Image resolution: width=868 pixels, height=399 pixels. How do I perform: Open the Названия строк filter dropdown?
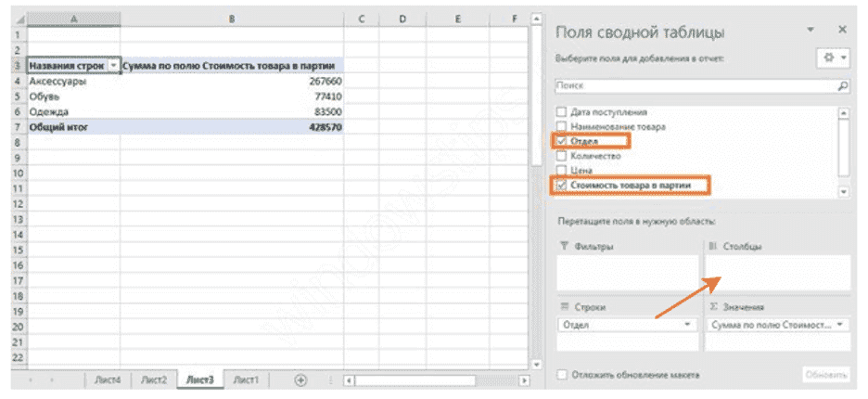tap(113, 66)
